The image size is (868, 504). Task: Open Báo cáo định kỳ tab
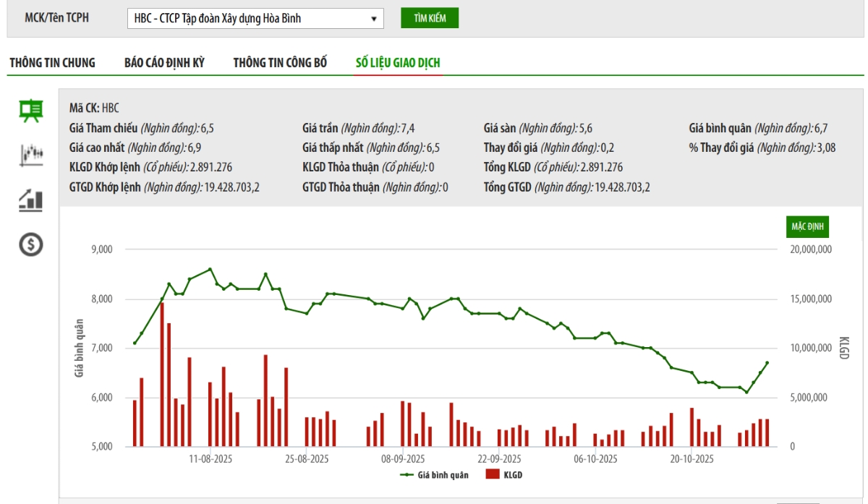(164, 63)
